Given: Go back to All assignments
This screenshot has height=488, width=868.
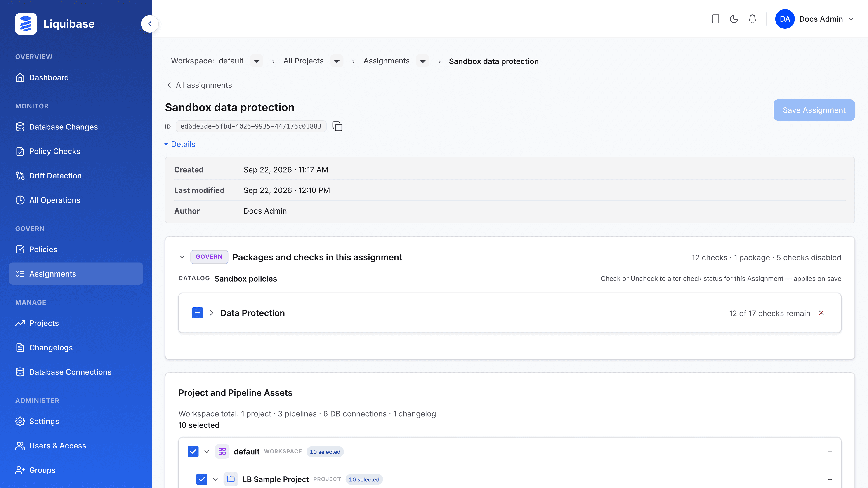Looking at the screenshot, I should pos(199,86).
